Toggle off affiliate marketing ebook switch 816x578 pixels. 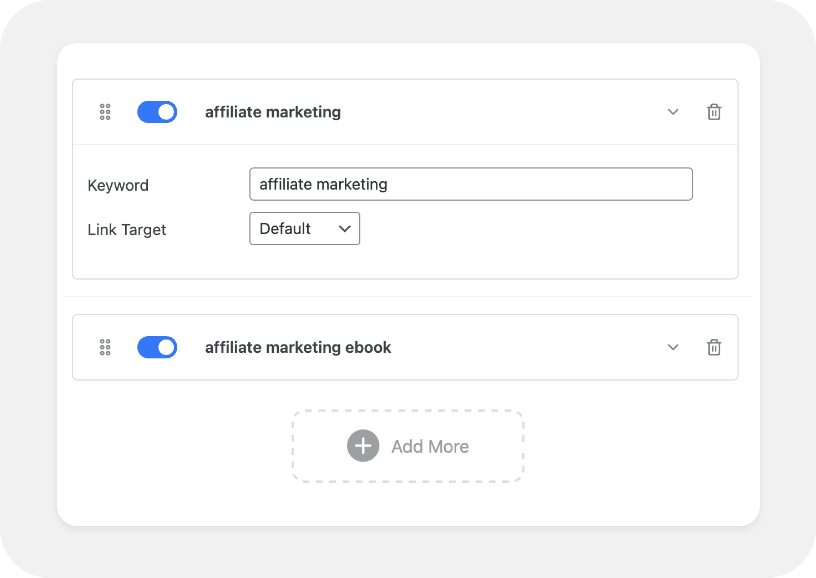click(x=157, y=347)
